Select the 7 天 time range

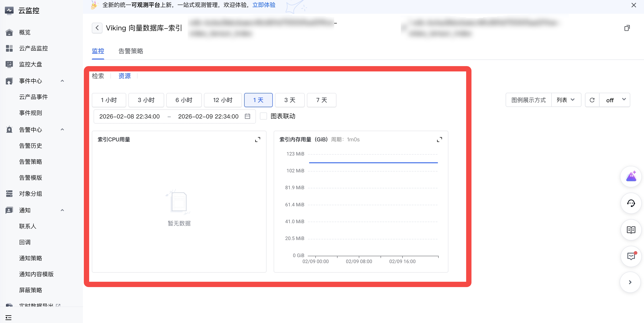pyautogui.click(x=321, y=100)
